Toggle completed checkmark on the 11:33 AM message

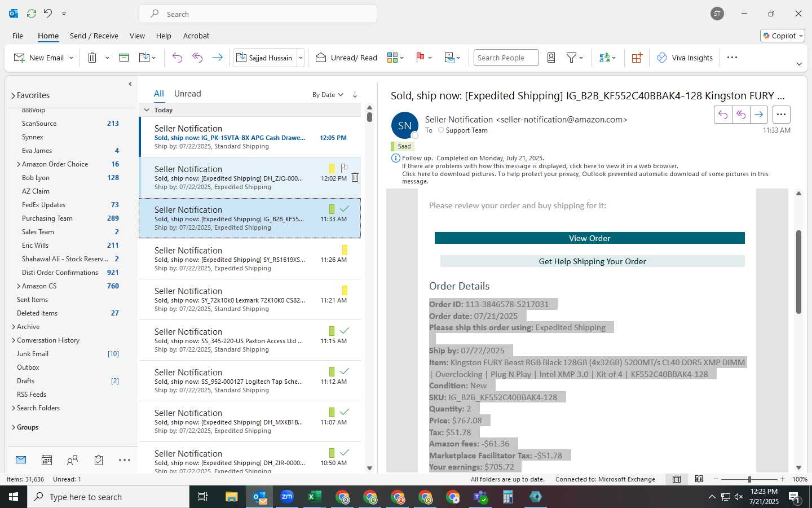[x=345, y=209]
